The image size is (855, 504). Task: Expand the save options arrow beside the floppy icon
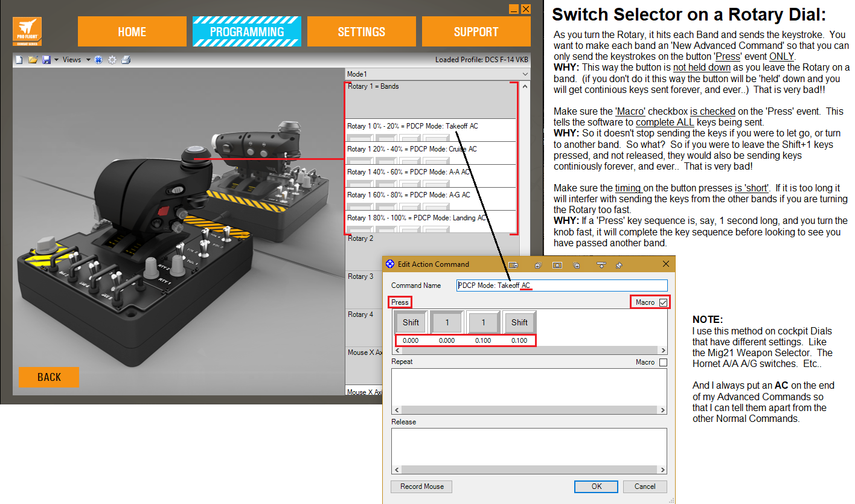(56, 60)
